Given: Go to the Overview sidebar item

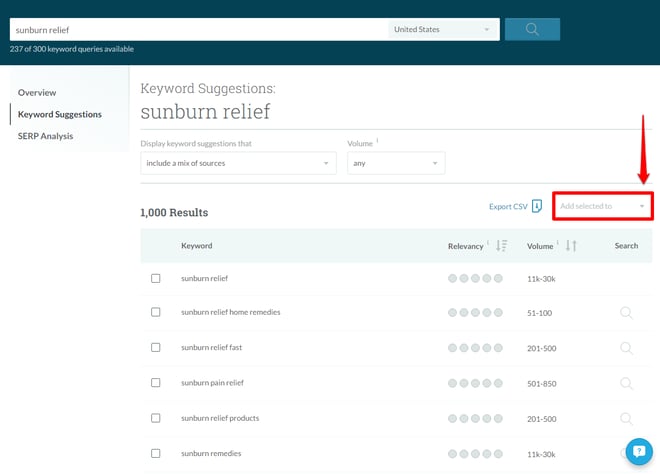Looking at the screenshot, I should click(37, 93).
